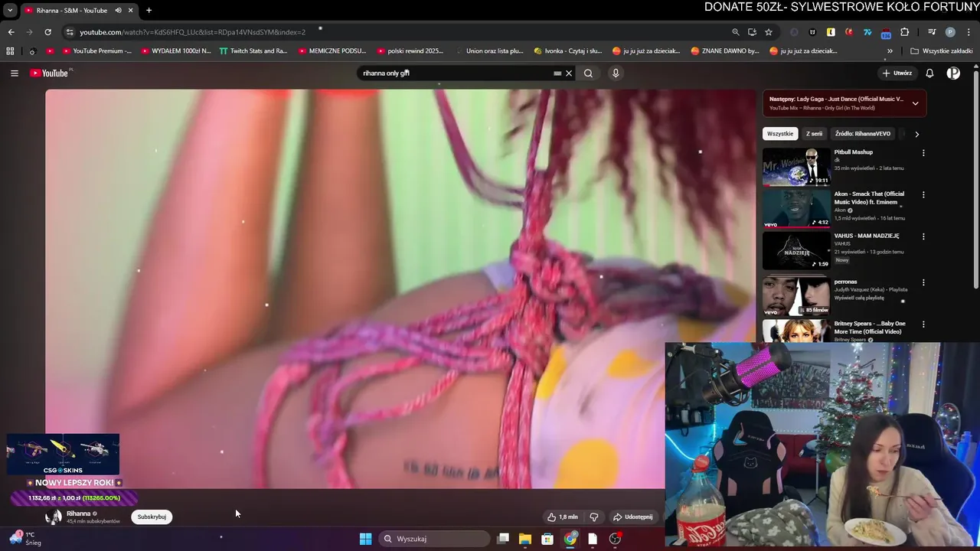Open the Pitbull Mashup thumbnail
The width and height of the screenshot is (980, 551).
point(796,167)
